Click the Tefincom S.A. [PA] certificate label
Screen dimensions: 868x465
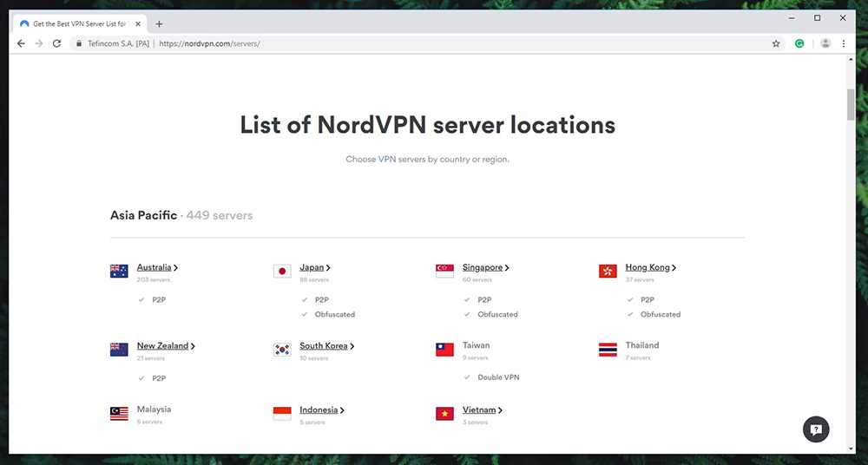[118, 43]
